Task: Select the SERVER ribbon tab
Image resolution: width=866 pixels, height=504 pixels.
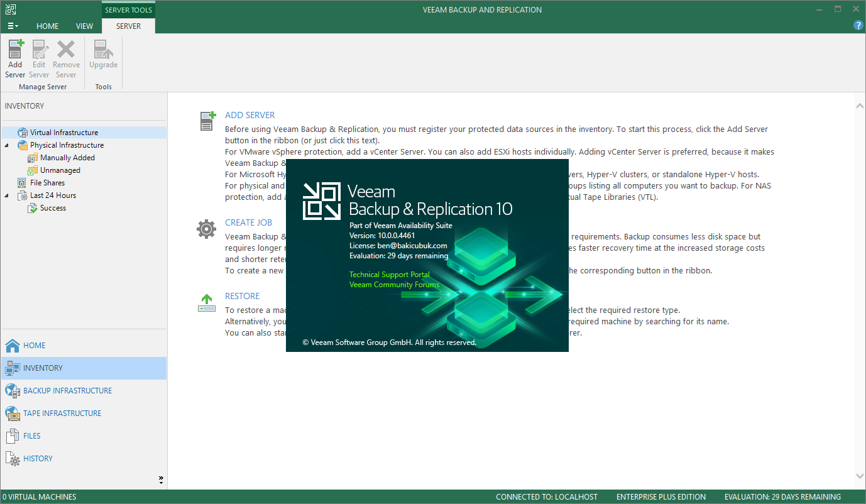Action: [128, 26]
